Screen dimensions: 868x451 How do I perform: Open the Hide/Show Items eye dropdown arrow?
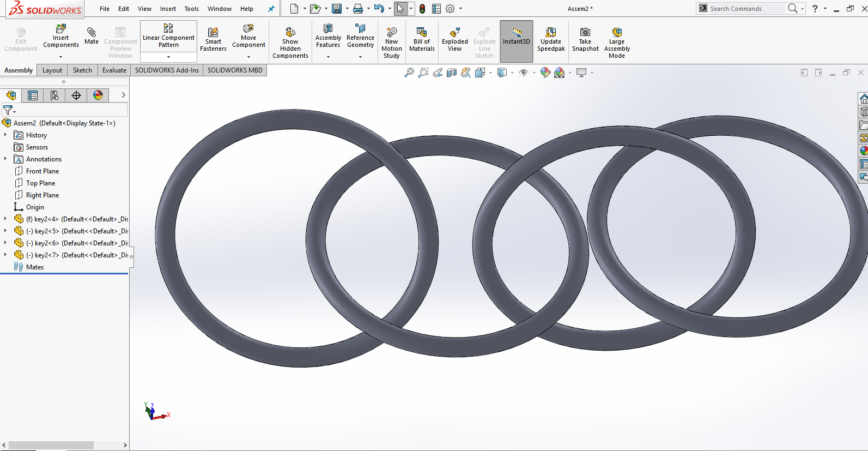coord(534,73)
